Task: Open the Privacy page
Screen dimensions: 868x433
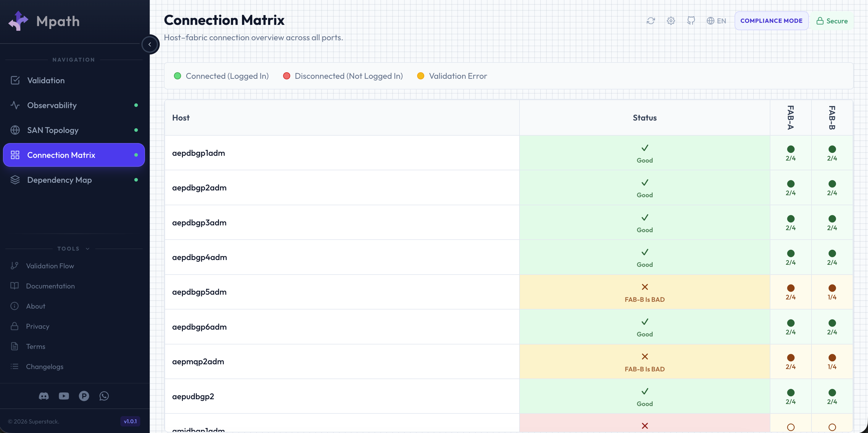Action: pos(74,326)
